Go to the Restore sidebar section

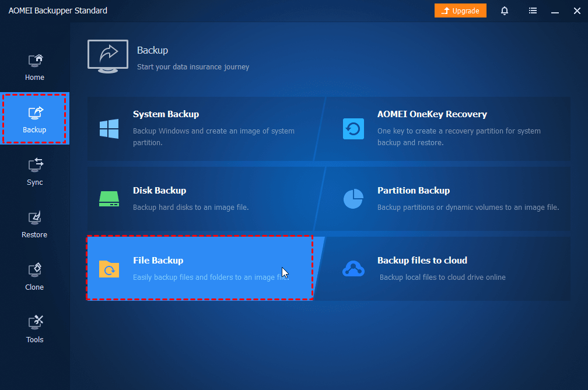coord(34,224)
